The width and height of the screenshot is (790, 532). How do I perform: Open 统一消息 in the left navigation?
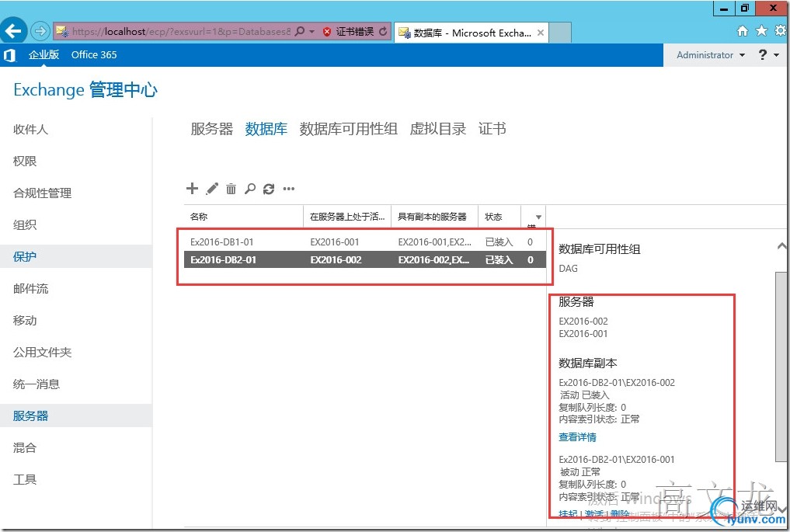coord(37,384)
